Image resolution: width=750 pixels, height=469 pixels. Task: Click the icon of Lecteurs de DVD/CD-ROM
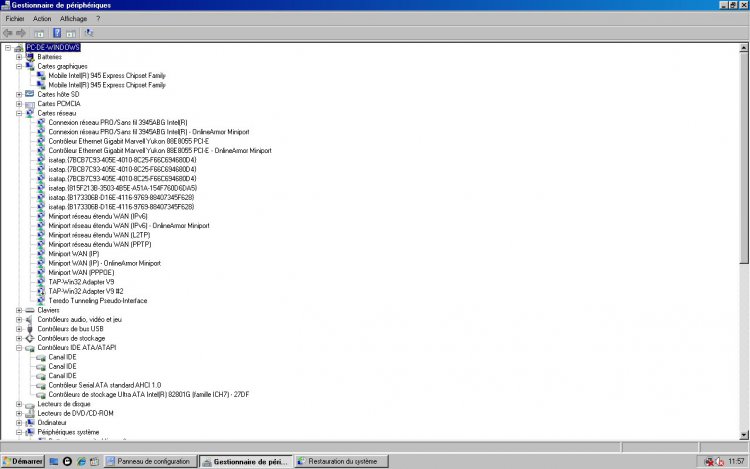point(30,413)
